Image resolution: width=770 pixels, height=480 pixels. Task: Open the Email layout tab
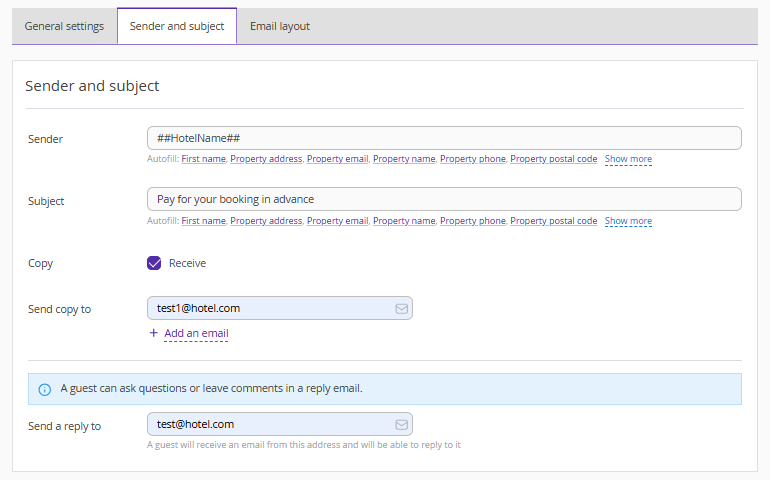tap(280, 26)
